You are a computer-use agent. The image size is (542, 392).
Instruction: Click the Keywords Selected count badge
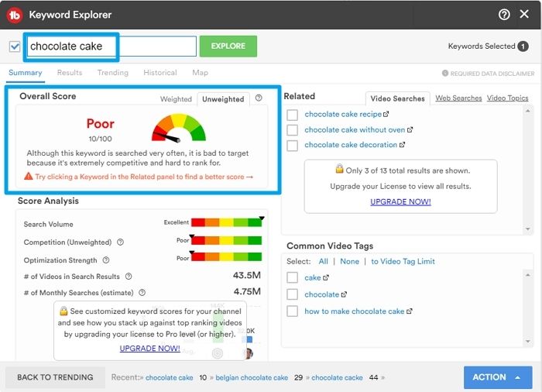[523, 46]
